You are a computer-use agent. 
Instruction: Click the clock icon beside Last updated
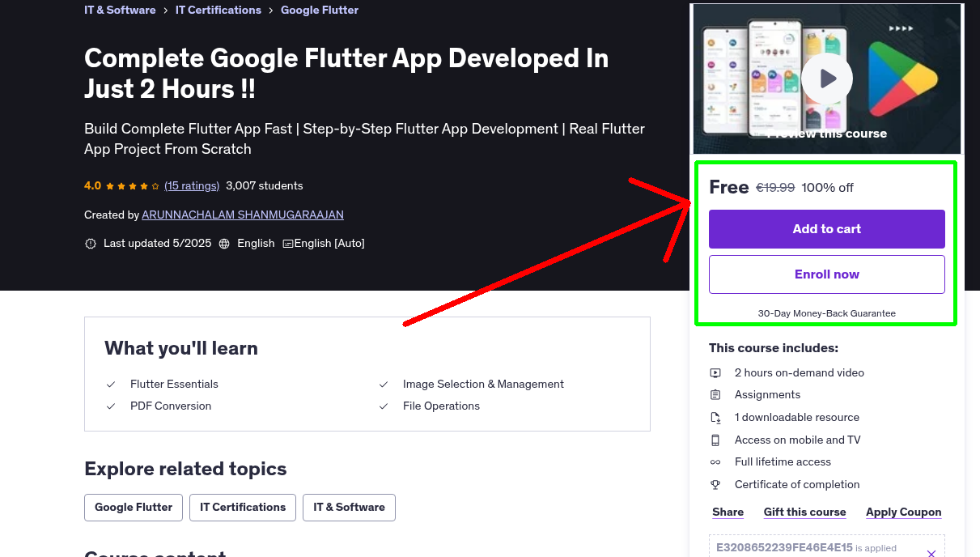pos(91,244)
